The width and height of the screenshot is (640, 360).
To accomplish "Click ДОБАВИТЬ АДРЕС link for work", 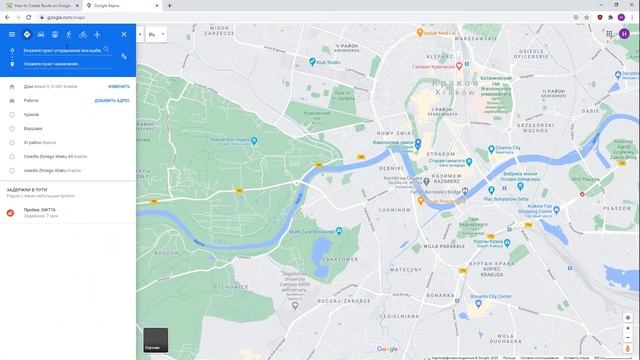I will tap(112, 100).
